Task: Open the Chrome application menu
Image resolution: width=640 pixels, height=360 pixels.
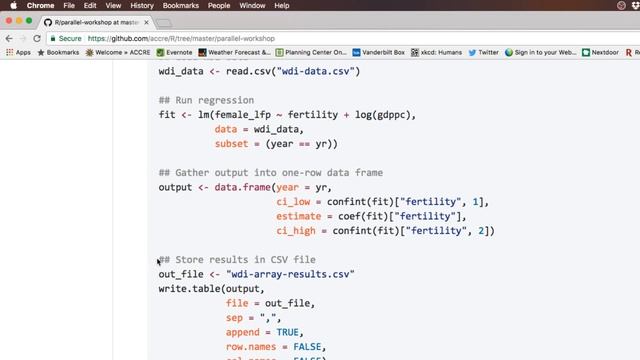Action: click(40, 5)
